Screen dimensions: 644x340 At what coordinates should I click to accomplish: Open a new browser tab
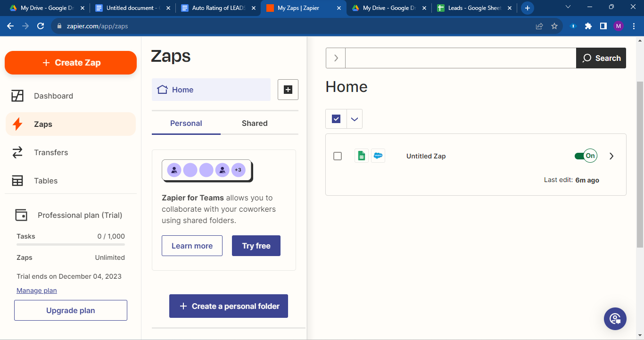(x=528, y=8)
